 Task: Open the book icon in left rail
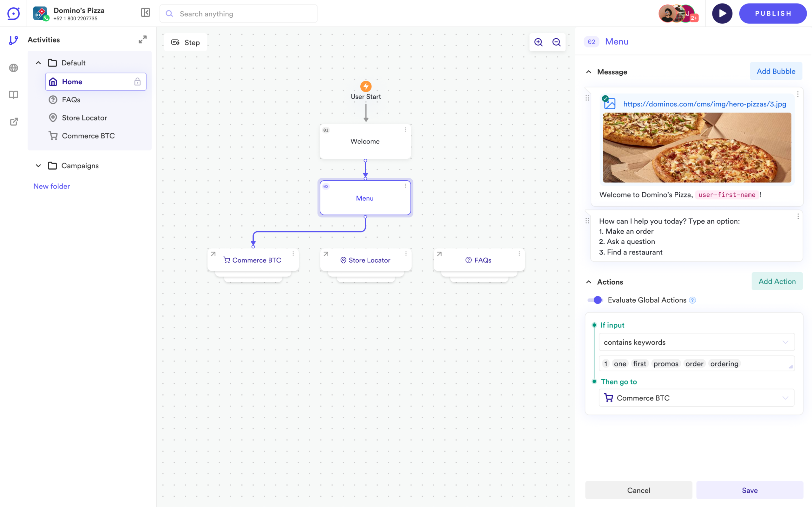pyautogui.click(x=13, y=95)
